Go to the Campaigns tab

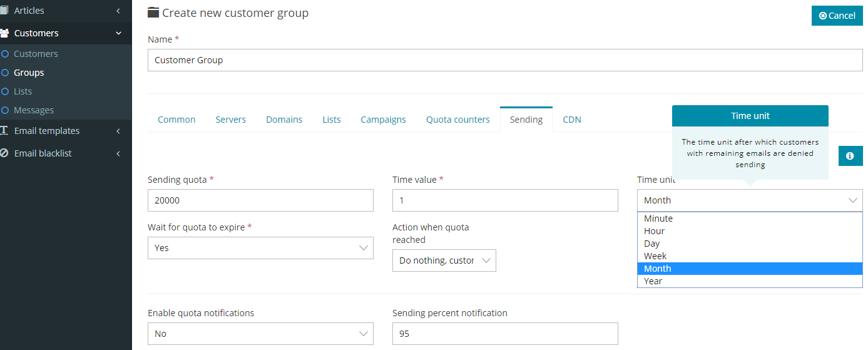tap(384, 120)
